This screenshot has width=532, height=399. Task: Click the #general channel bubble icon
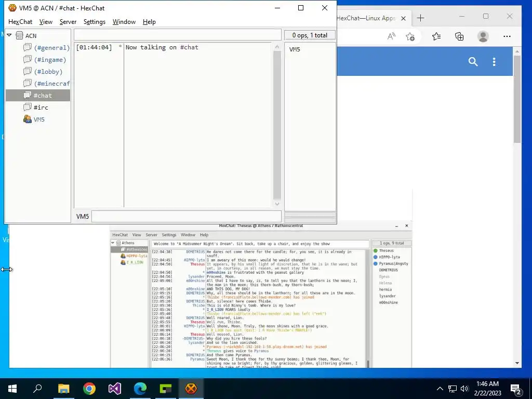pos(28,47)
